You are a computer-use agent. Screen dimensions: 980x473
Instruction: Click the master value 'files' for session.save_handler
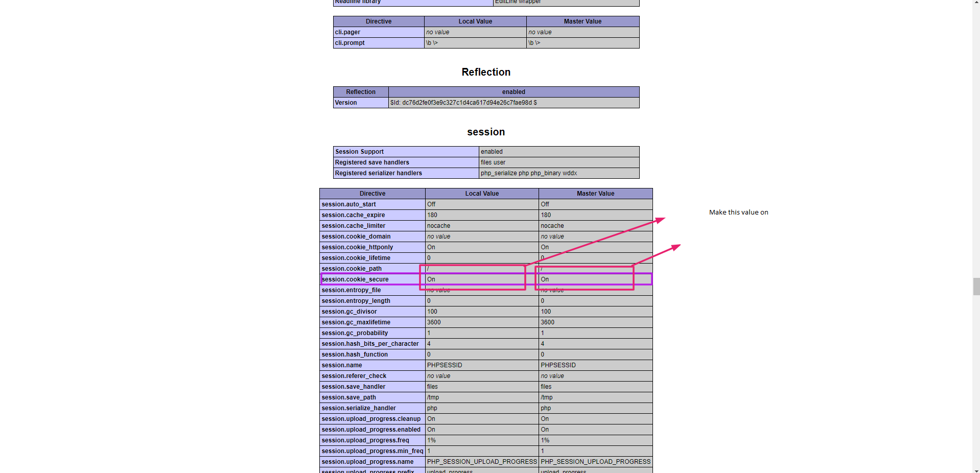click(546, 387)
